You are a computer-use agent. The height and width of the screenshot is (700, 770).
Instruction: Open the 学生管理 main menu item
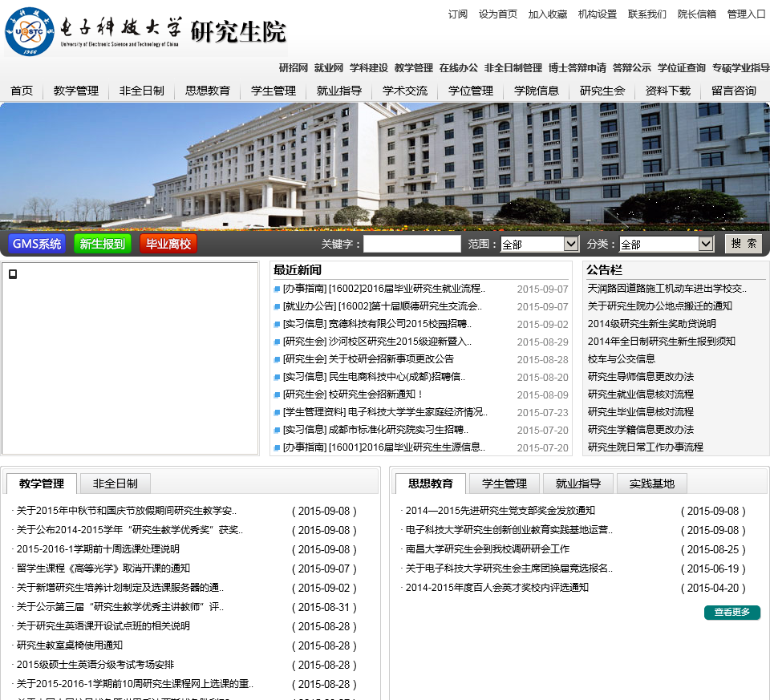[x=274, y=91]
